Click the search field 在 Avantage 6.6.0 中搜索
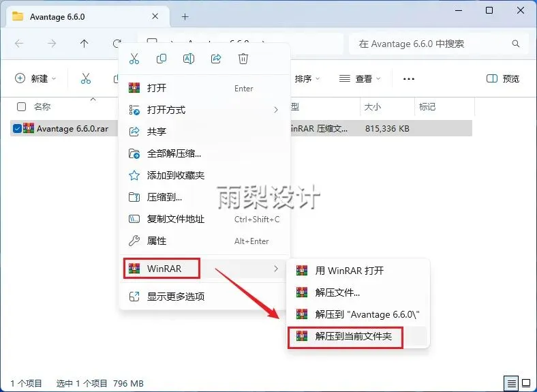The height and width of the screenshot is (392, 537). (438, 44)
